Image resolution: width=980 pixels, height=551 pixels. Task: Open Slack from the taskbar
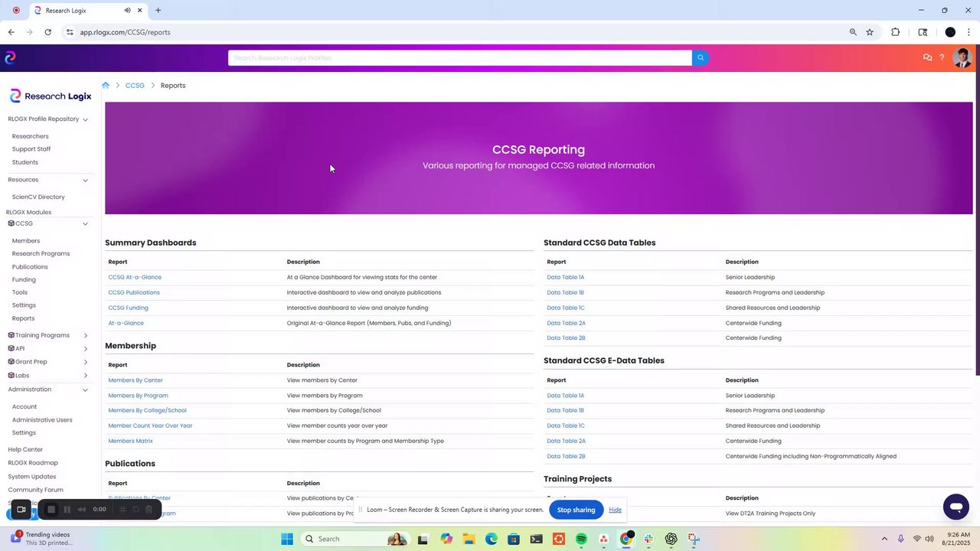point(648,539)
